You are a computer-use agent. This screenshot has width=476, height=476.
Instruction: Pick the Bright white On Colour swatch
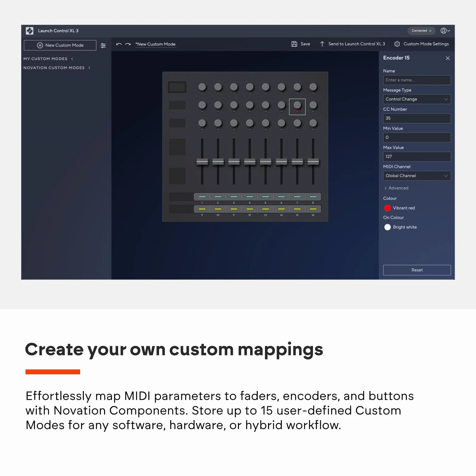coord(387,227)
